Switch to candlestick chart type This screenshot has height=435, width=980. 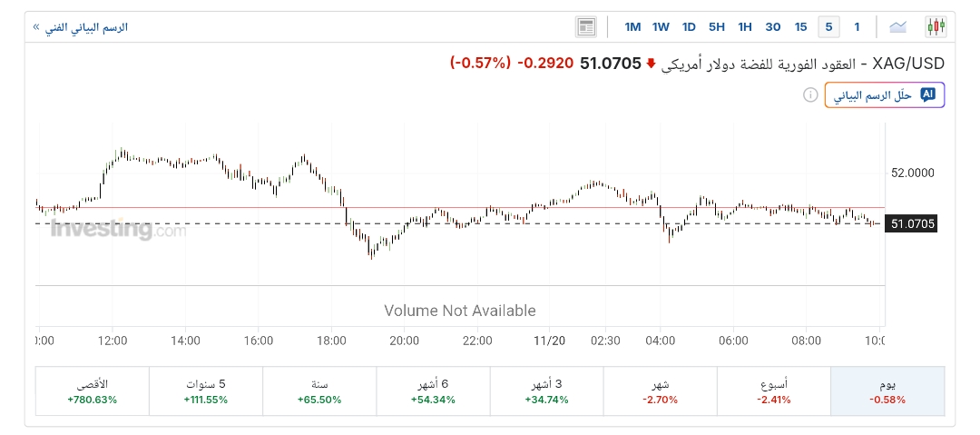[936, 26]
